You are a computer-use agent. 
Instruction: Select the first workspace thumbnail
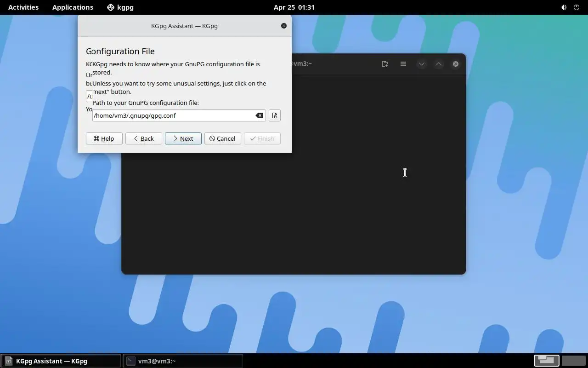pos(547,361)
